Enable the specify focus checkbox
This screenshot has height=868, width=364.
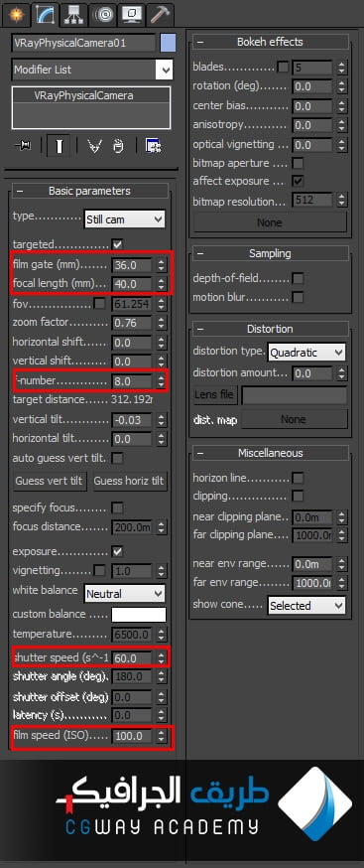[x=117, y=507]
